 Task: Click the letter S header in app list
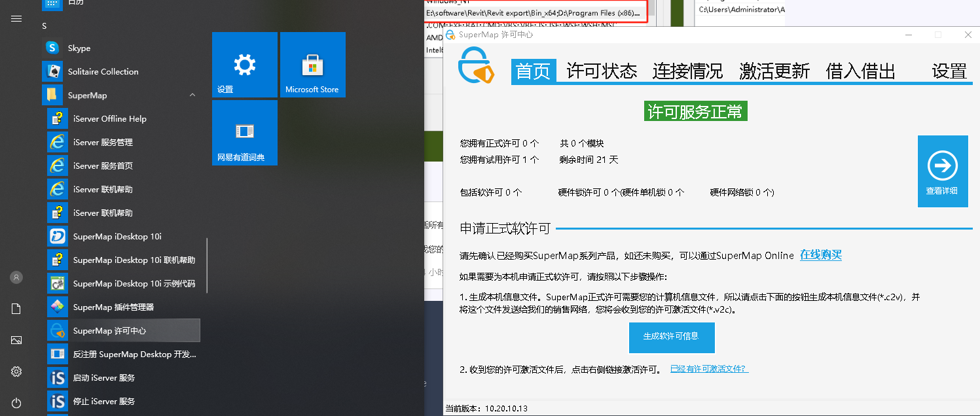45,26
